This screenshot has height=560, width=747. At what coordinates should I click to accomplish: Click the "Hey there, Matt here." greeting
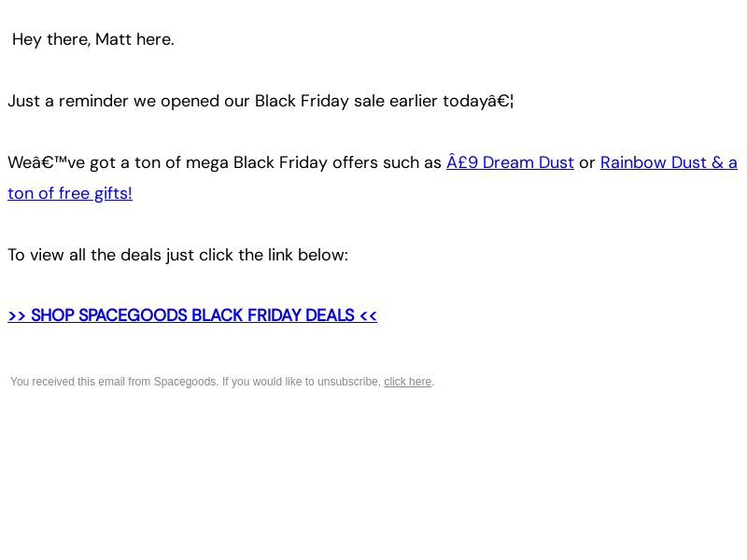click(92, 39)
